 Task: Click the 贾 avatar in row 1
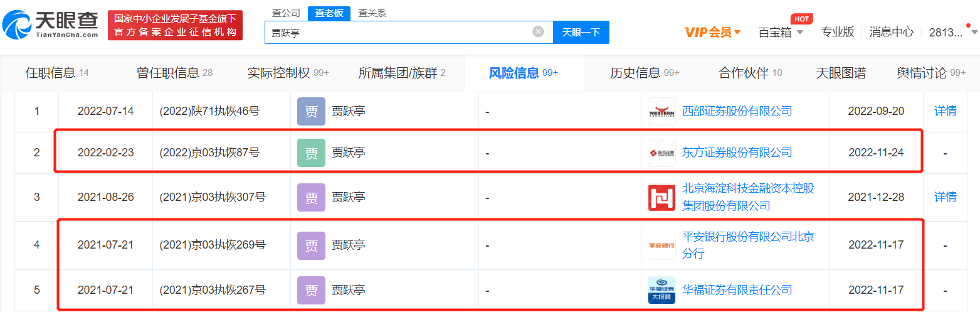click(x=311, y=111)
